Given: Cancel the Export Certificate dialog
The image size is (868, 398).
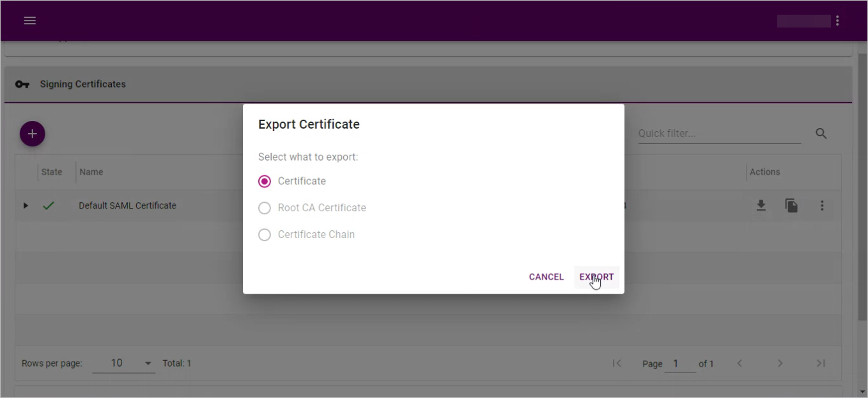Looking at the screenshot, I should click(x=546, y=277).
